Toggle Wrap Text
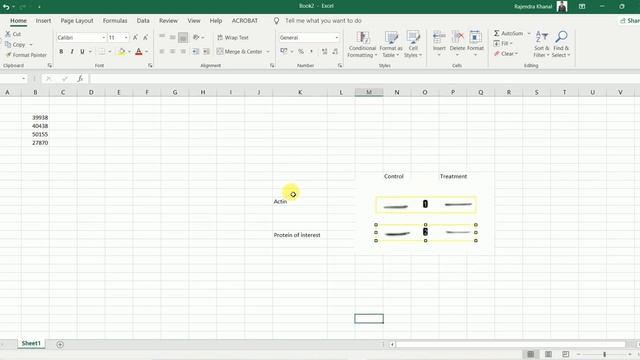 point(233,38)
